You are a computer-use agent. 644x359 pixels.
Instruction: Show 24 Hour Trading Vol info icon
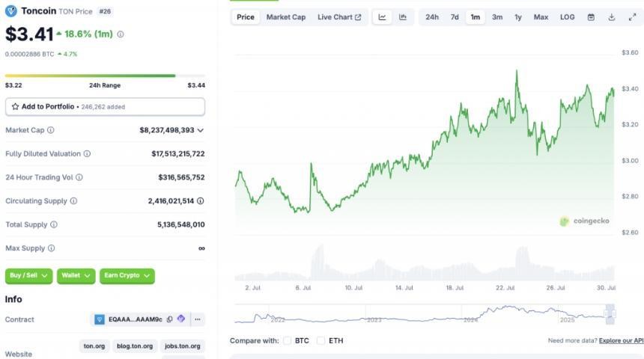[79, 177]
